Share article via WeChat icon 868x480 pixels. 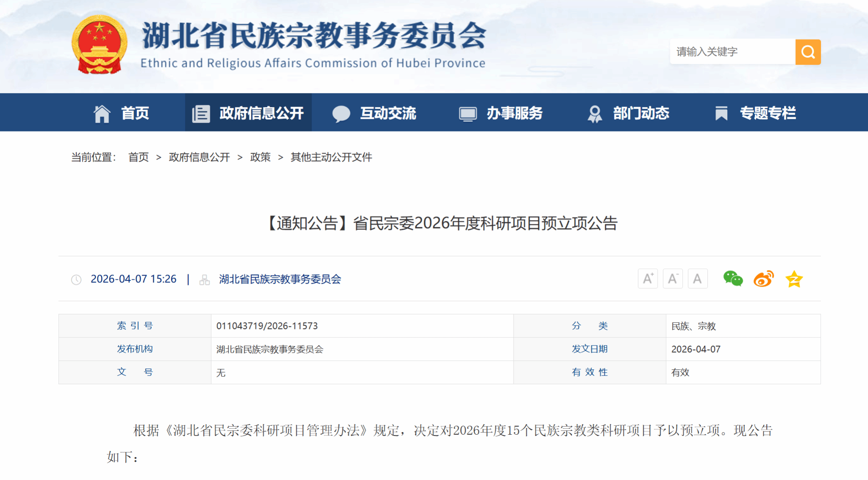click(x=733, y=279)
